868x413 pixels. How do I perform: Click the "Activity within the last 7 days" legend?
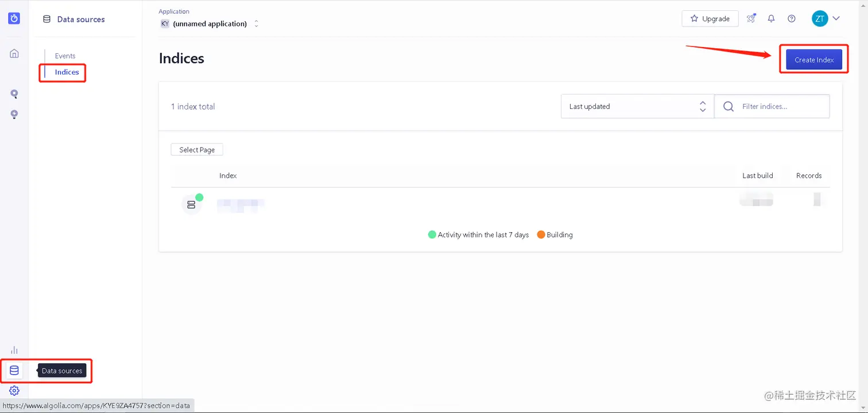tap(478, 235)
